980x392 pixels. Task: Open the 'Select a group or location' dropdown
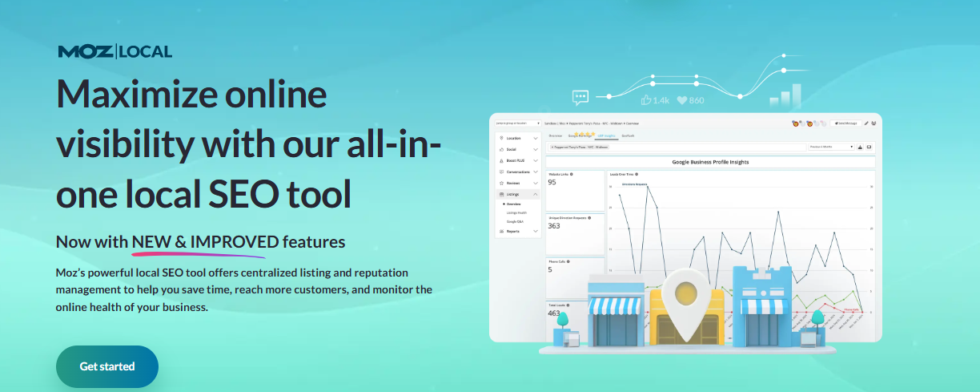[518, 123]
